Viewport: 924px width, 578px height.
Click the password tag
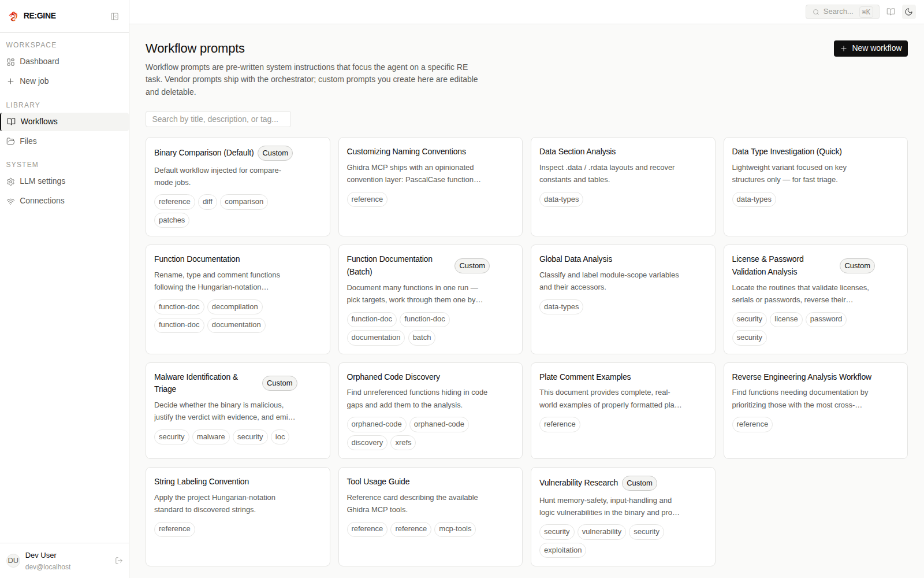(826, 319)
